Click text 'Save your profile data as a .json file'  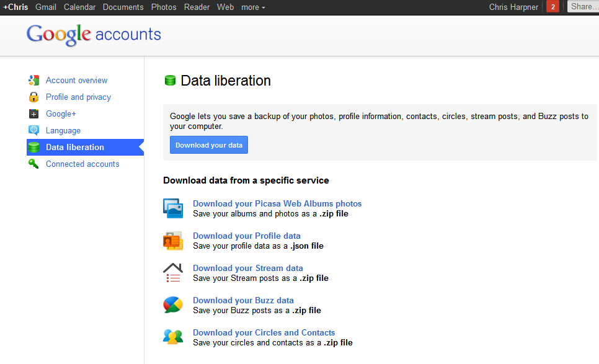[x=258, y=246]
